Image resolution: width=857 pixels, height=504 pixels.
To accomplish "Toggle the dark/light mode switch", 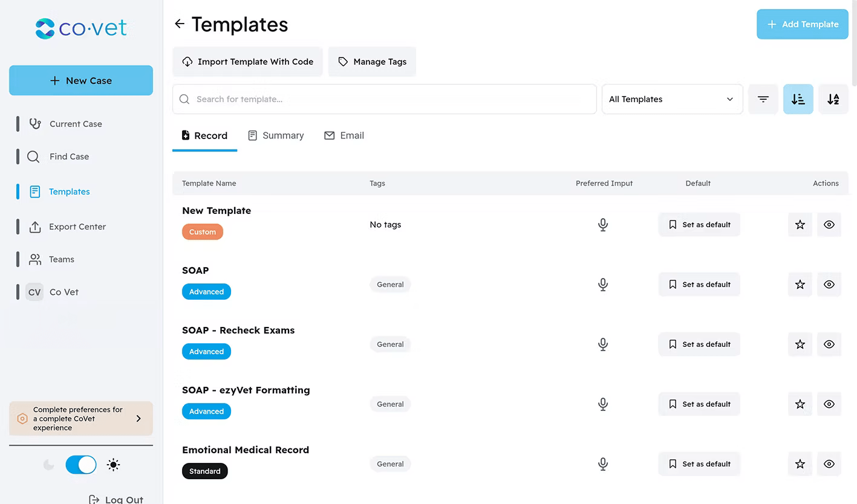I will tap(81, 465).
